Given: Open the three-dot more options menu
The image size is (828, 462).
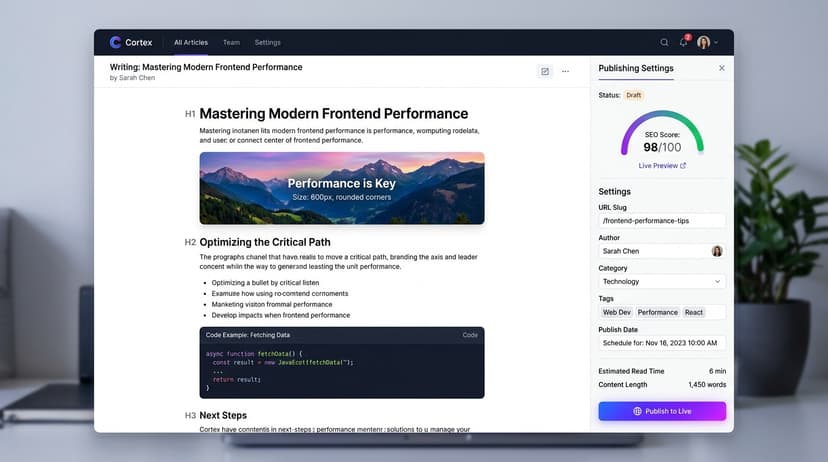Looking at the screenshot, I should (x=566, y=71).
